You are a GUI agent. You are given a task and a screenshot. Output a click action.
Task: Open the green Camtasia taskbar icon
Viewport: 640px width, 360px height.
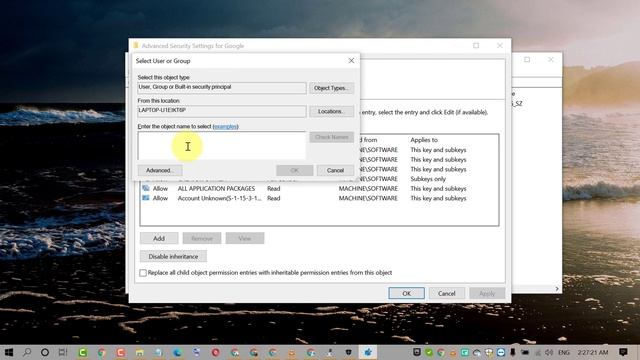(x=83, y=352)
